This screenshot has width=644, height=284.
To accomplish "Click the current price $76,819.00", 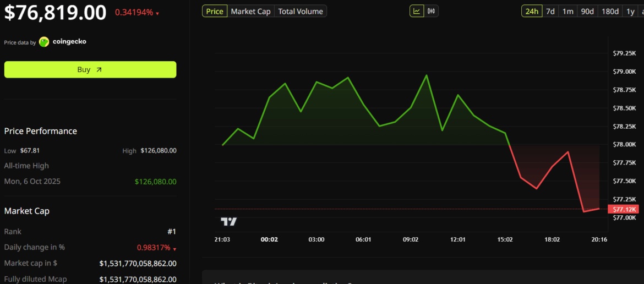I will coord(56,12).
